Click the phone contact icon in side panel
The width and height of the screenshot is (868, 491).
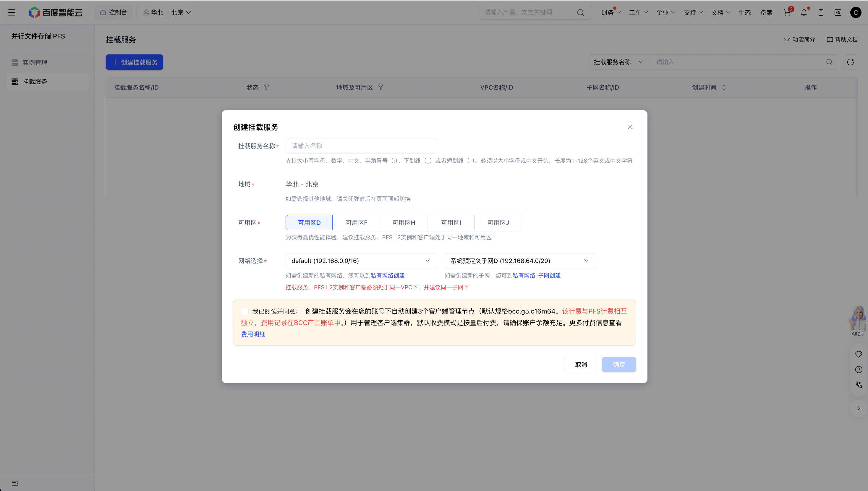pyautogui.click(x=859, y=385)
